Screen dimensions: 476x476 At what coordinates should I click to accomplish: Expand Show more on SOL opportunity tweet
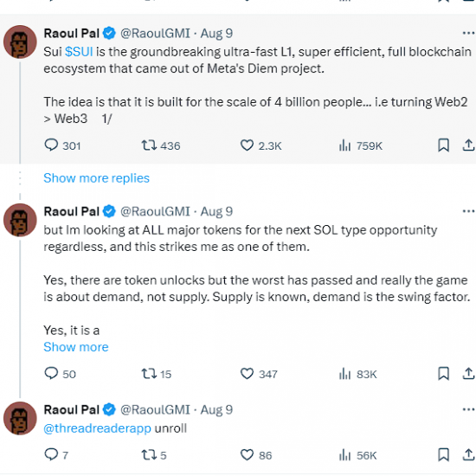tap(76, 347)
